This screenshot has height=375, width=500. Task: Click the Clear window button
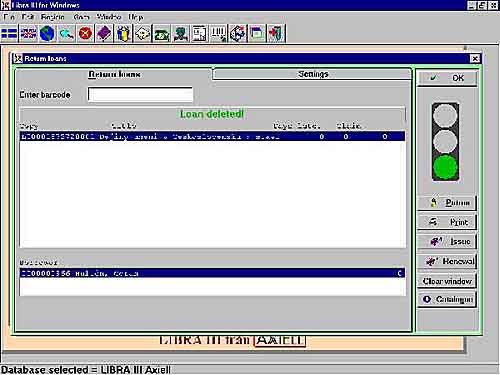(447, 281)
